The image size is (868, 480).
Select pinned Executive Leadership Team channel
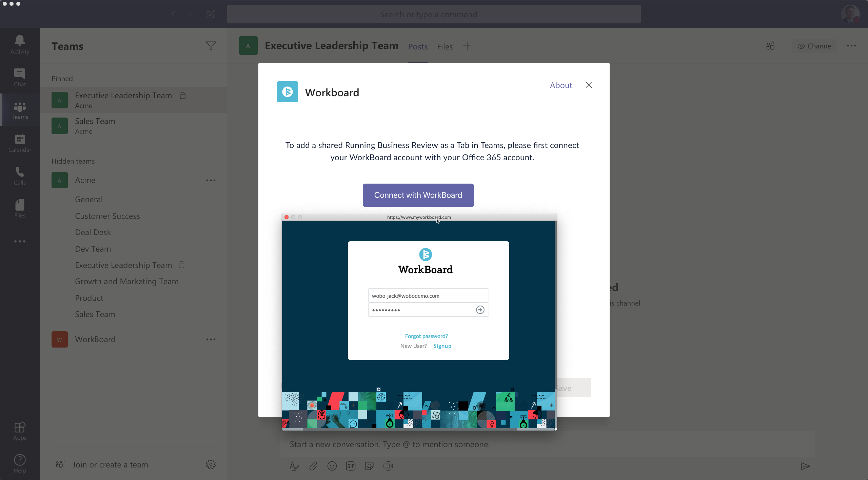[134, 100]
